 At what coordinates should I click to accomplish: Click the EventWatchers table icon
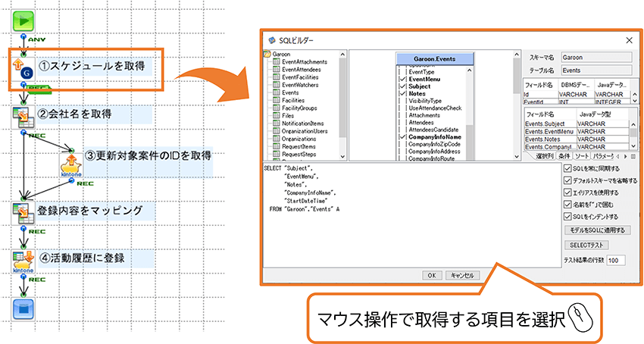tap(277, 85)
